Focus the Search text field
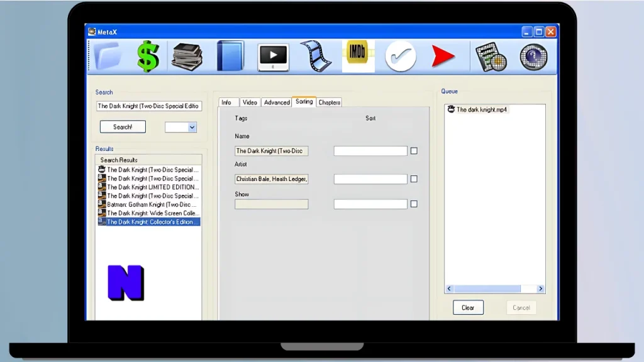This screenshot has height=362, width=644. click(x=149, y=106)
